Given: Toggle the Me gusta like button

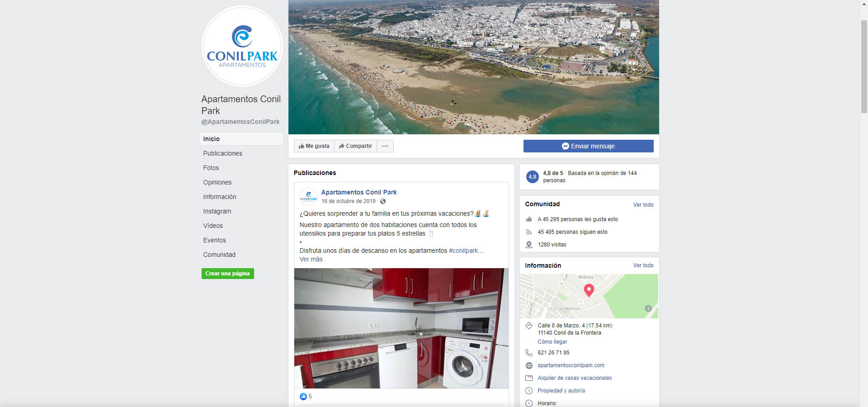Looking at the screenshot, I should point(314,146).
